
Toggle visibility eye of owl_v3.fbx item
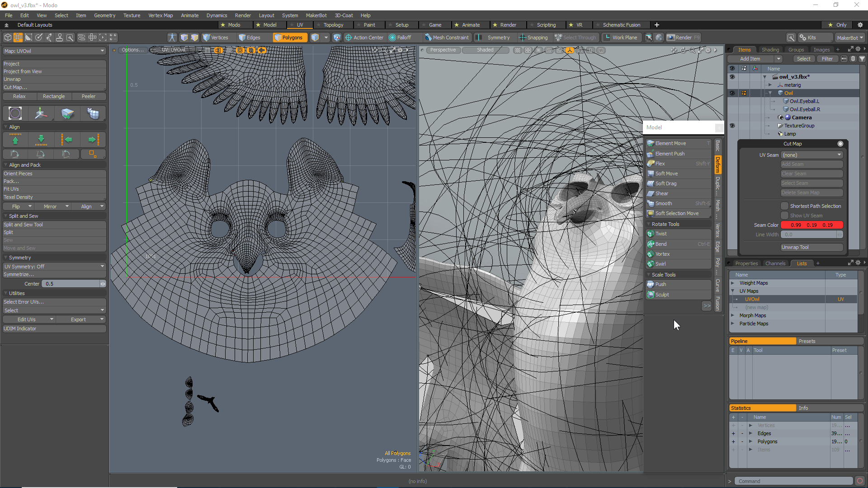pyautogui.click(x=732, y=77)
